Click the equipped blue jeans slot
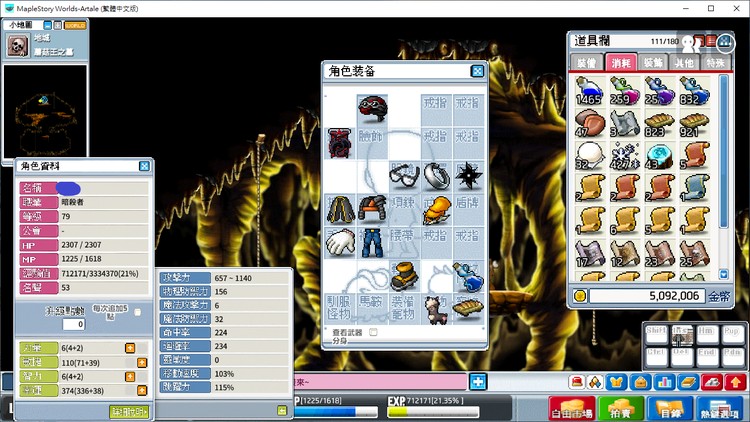The height and width of the screenshot is (422, 750). pyautogui.click(x=372, y=242)
